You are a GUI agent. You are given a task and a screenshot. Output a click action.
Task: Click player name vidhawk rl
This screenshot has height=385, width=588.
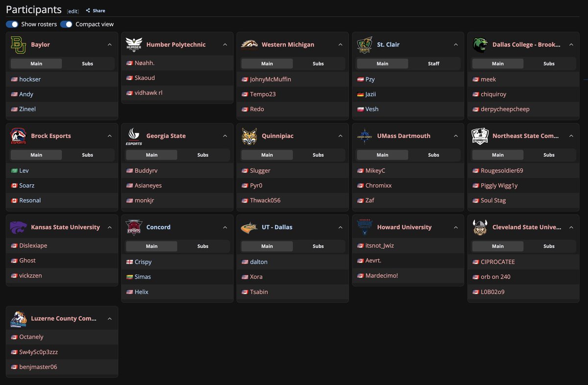coord(148,93)
